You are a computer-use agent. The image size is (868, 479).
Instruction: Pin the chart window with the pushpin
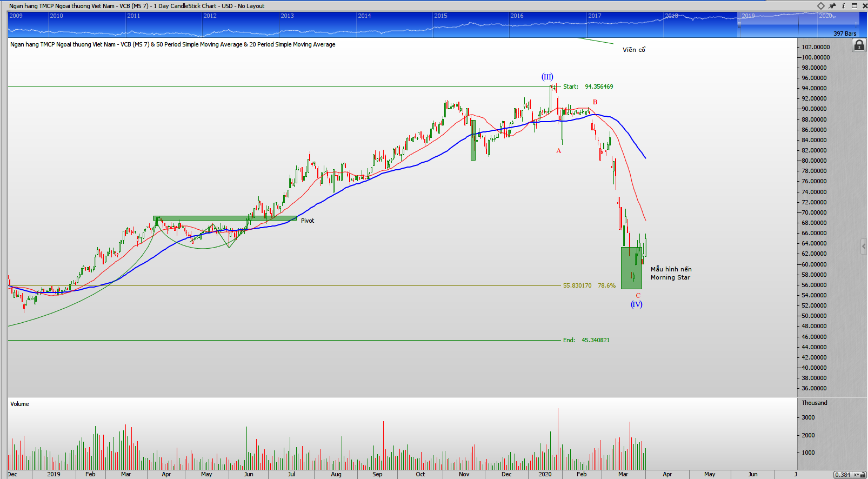tap(832, 6)
